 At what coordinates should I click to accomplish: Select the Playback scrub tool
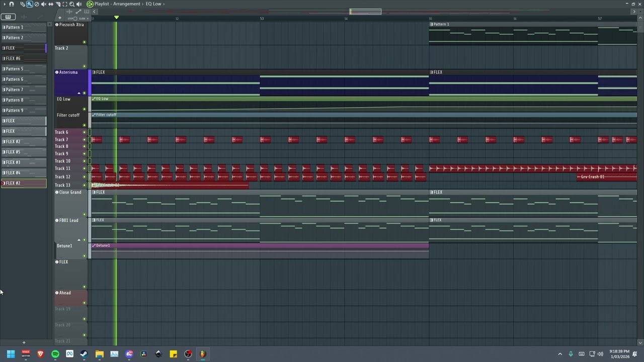click(x=79, y=4)
